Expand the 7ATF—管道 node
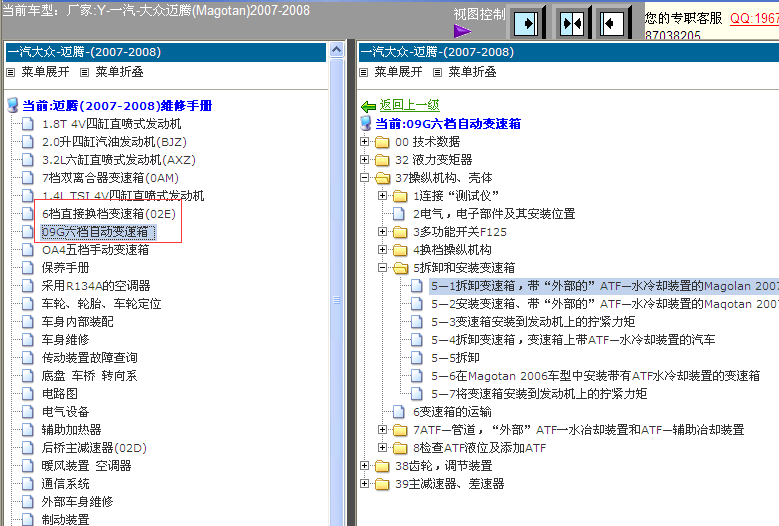 [383, 429]
